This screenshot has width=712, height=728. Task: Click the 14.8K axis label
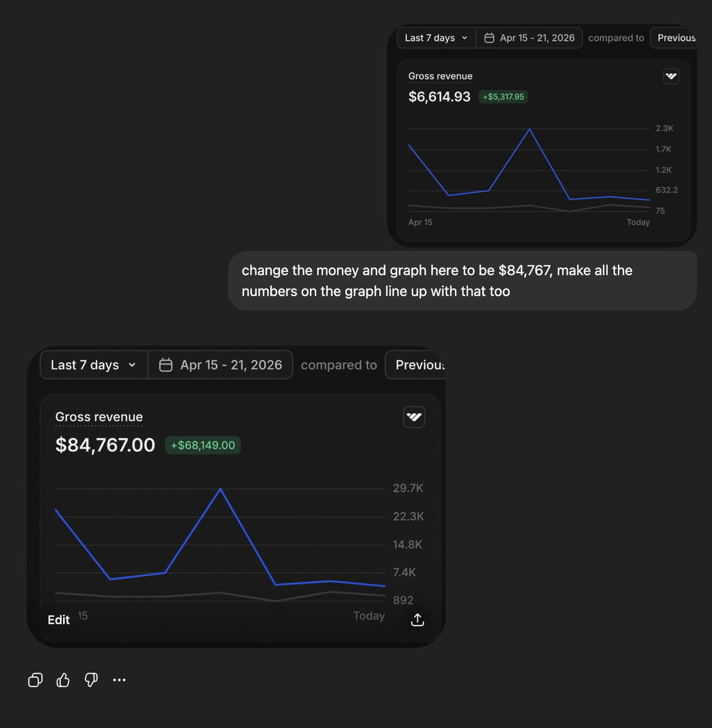click(408, 544)
